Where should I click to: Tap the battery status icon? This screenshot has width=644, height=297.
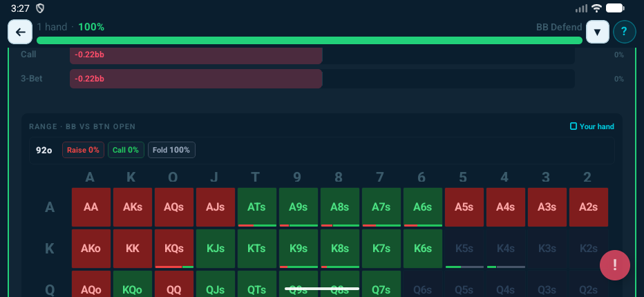click(615, 8)
